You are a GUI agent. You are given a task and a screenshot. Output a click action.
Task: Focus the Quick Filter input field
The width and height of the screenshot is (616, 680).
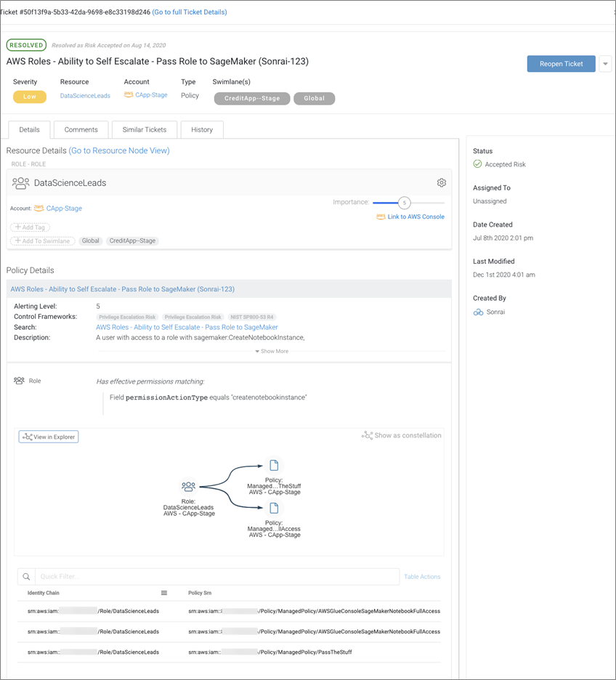(216, 577)
